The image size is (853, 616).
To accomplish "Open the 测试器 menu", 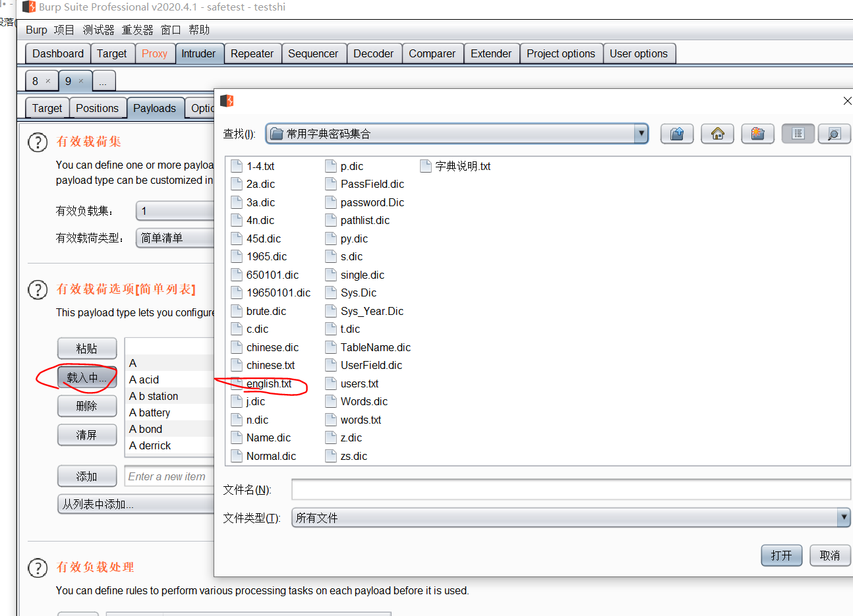I will [98, 30].
